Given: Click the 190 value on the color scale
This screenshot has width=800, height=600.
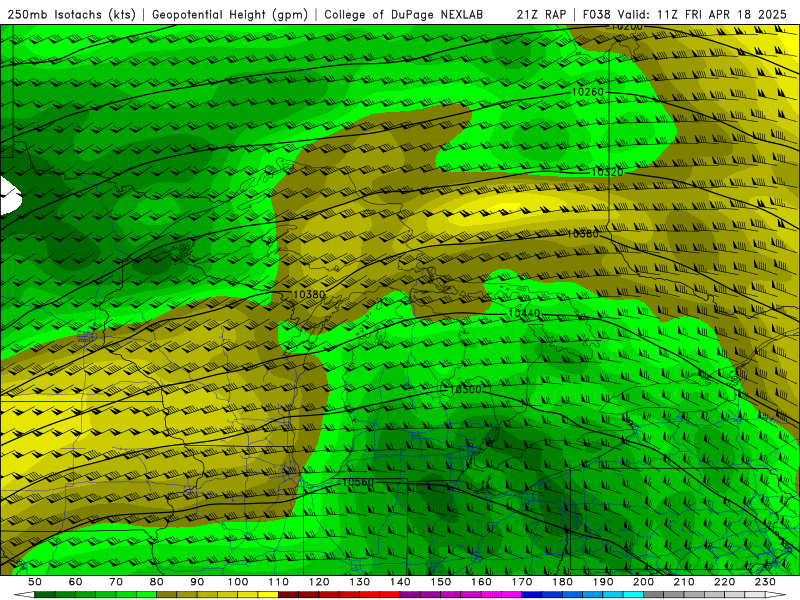Looking at the screenshot, I should pos(603,582).
